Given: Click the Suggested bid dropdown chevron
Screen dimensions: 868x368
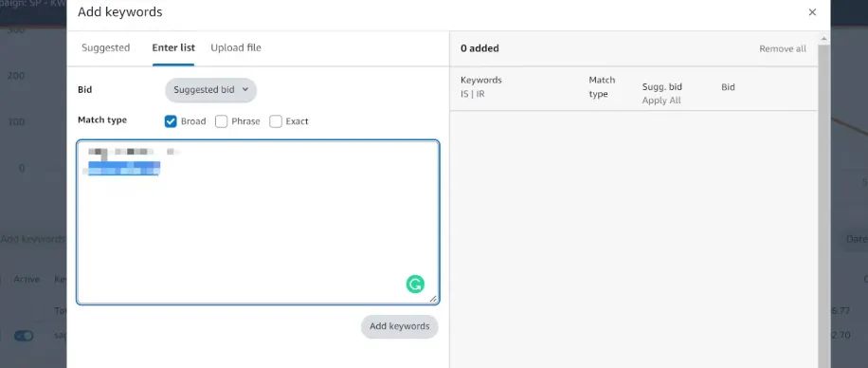Looking at the screenshot, I should (x=245, y=90).
